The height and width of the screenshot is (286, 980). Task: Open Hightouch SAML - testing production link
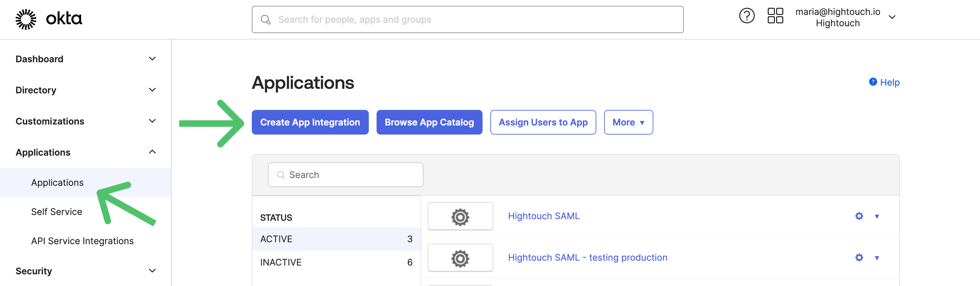(x=588, y=258)
